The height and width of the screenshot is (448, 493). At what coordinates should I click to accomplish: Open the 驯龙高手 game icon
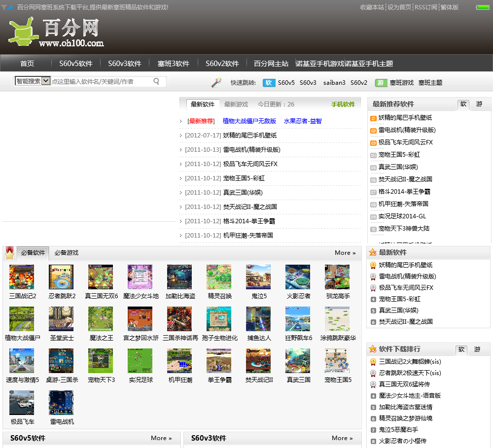click(x=337, y=277)
